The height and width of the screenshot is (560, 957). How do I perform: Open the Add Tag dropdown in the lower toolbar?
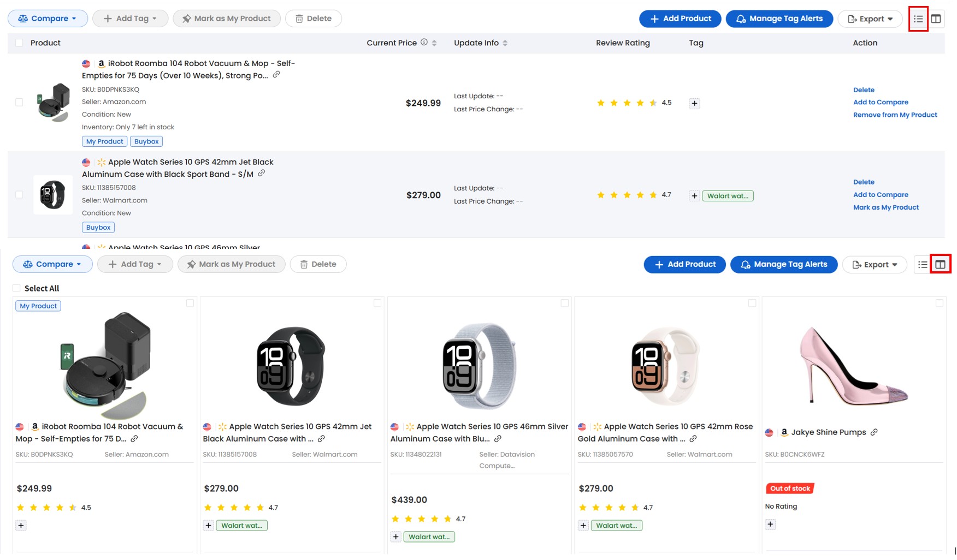click(x=135, y=264)
